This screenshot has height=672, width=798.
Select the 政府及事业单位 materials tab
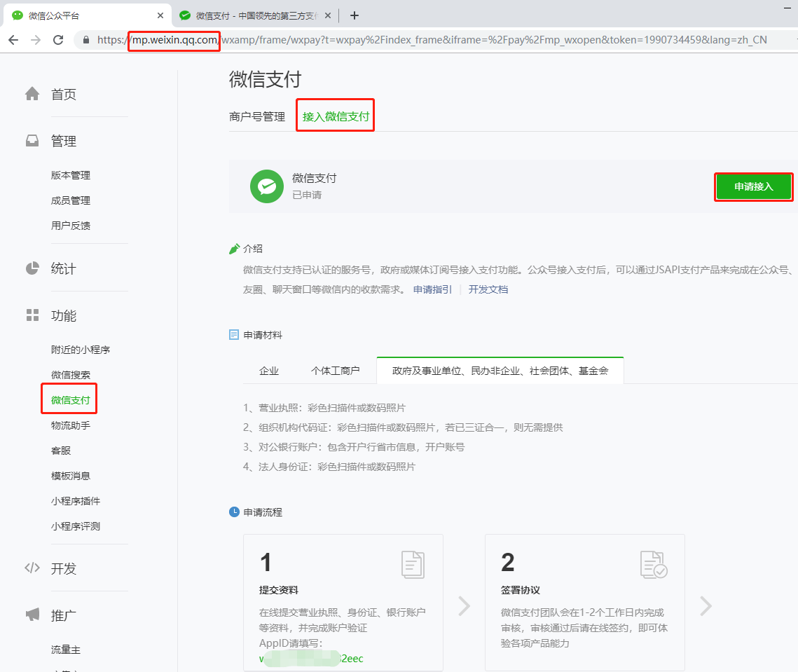500,371
